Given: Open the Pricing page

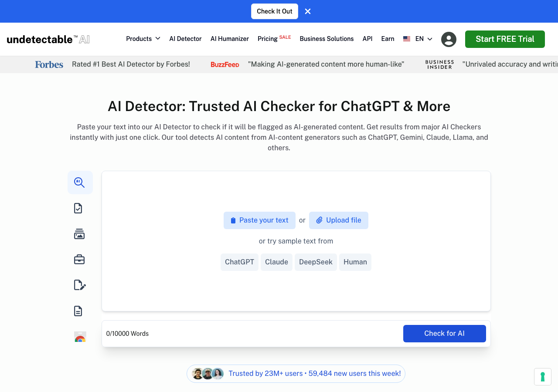Looking at the screenshot, I should click(x=274, y=39).
